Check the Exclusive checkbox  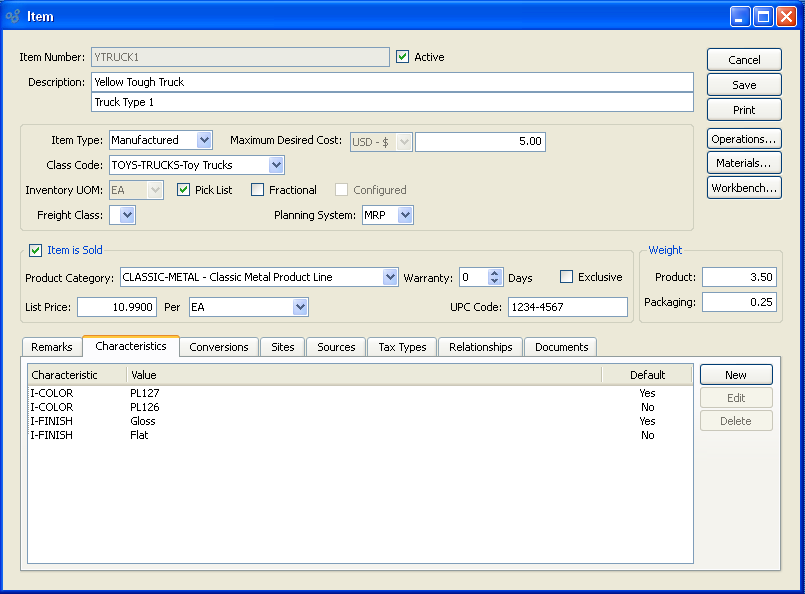(x=567, y=277)
